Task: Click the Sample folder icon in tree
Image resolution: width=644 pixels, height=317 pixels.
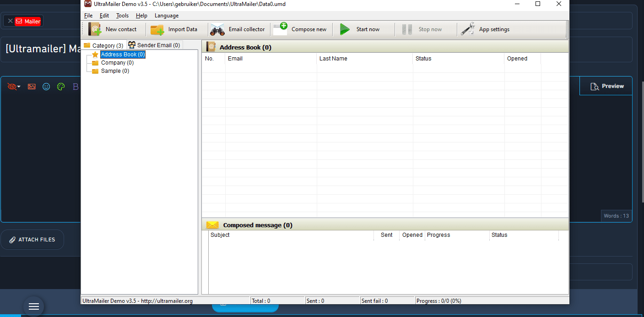Action: [95, 71]
